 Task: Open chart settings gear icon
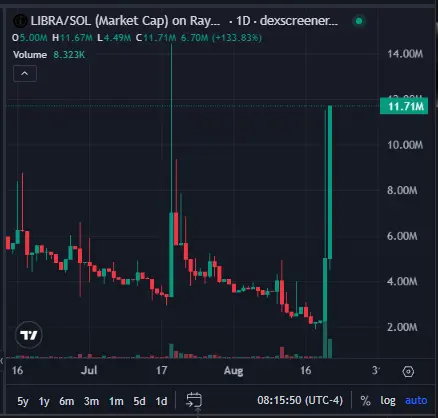408,371
